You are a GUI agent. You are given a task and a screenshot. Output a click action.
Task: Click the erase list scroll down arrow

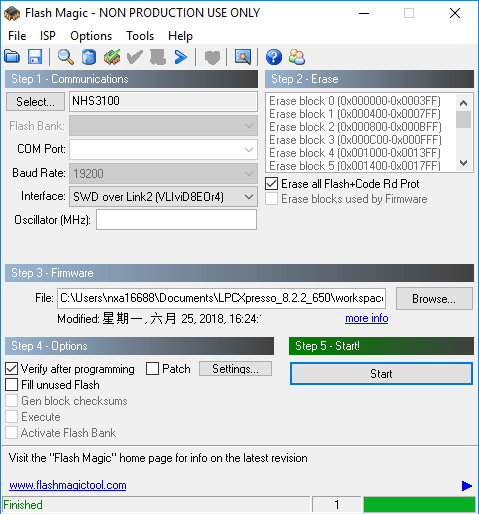click(x=463, y=163)
